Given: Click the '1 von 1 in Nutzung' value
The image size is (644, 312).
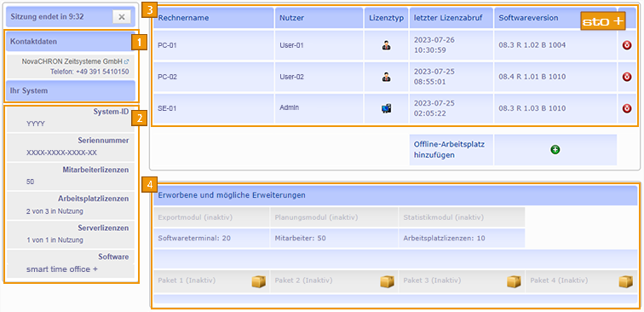Looking at the screenshot, I should pyautogui.click(x=55, y=240).
